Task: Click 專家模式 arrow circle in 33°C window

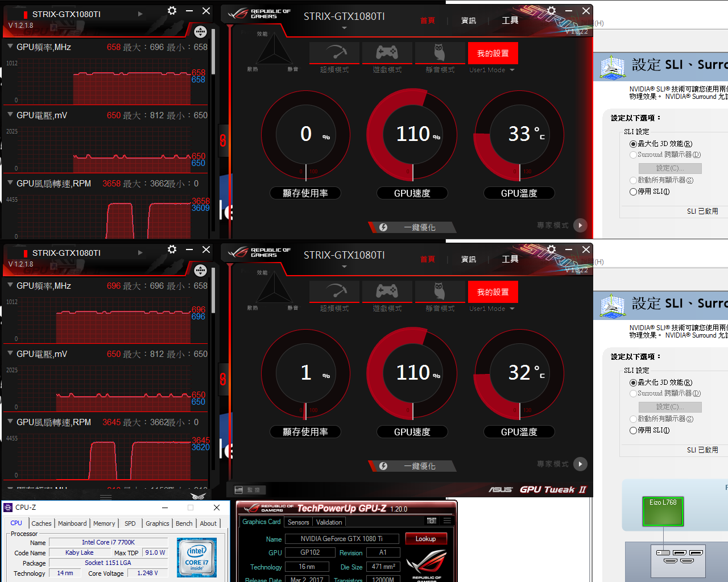Action: pyautogui.click(x=580, y=225)
